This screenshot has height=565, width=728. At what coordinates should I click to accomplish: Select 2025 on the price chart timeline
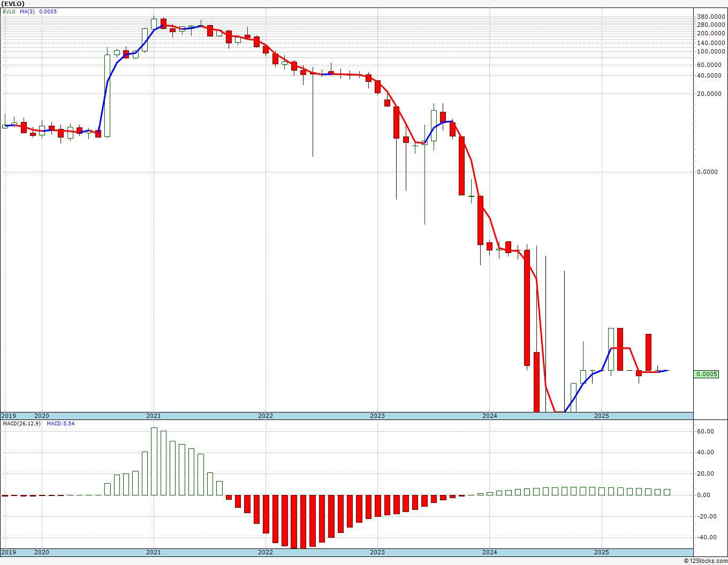click(x=602, y=416)
